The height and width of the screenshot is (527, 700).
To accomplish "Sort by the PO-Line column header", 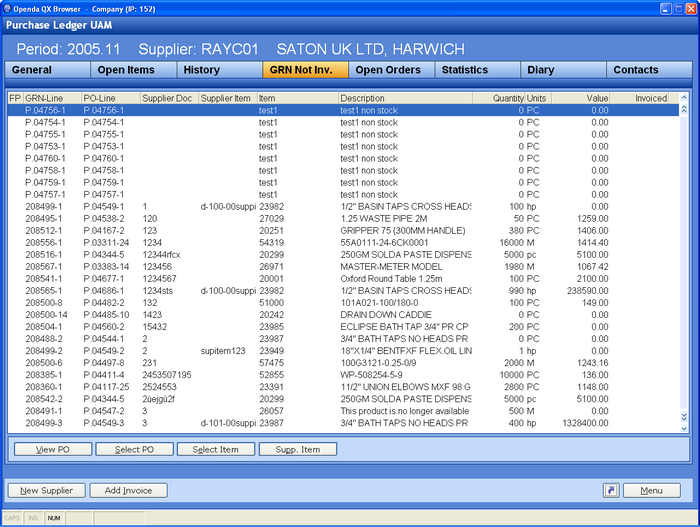I will pos(110,98).
